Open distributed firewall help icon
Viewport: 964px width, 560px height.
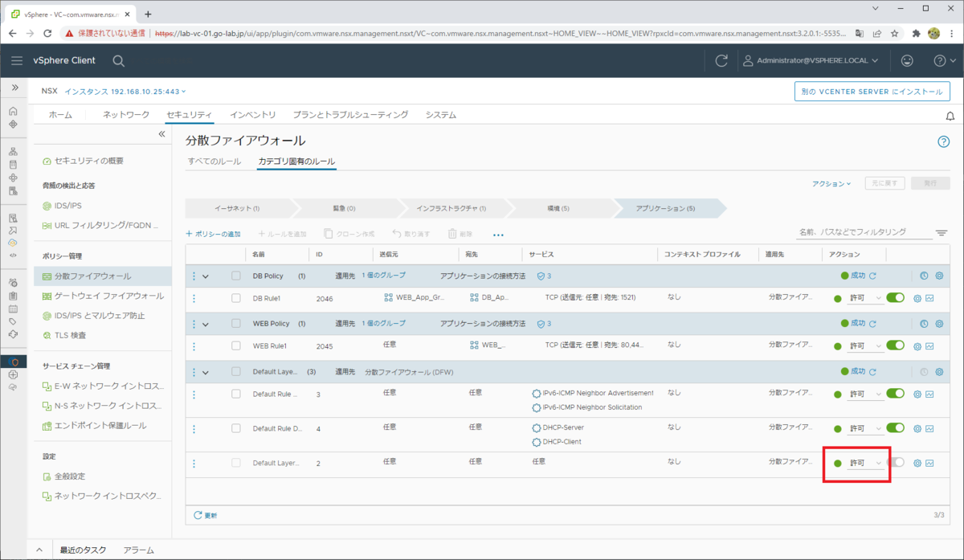coord(944,141)
